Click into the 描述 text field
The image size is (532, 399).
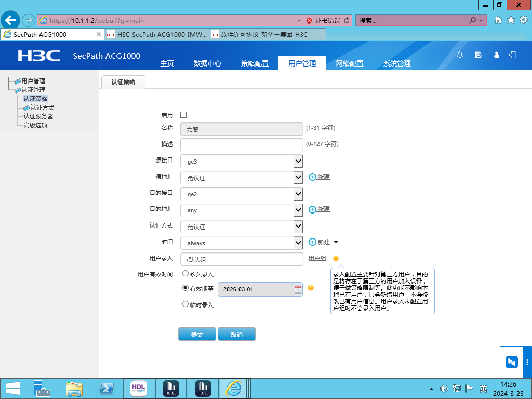(242, 145)
